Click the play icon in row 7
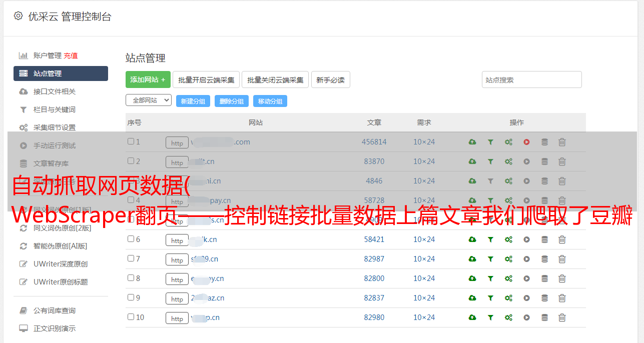The image size is (644, 343). (x=526, y=259)
